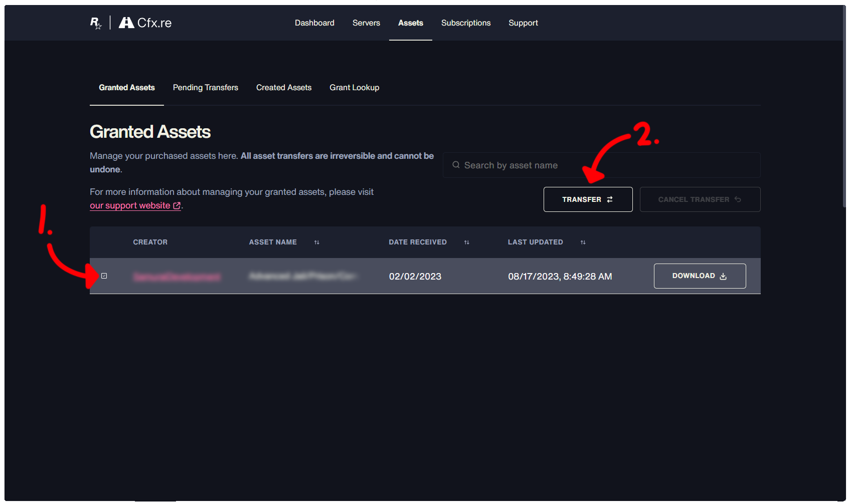The image size is (850, 504).
Task: Click the Granted Assets page heading
Action: [150, 132]
